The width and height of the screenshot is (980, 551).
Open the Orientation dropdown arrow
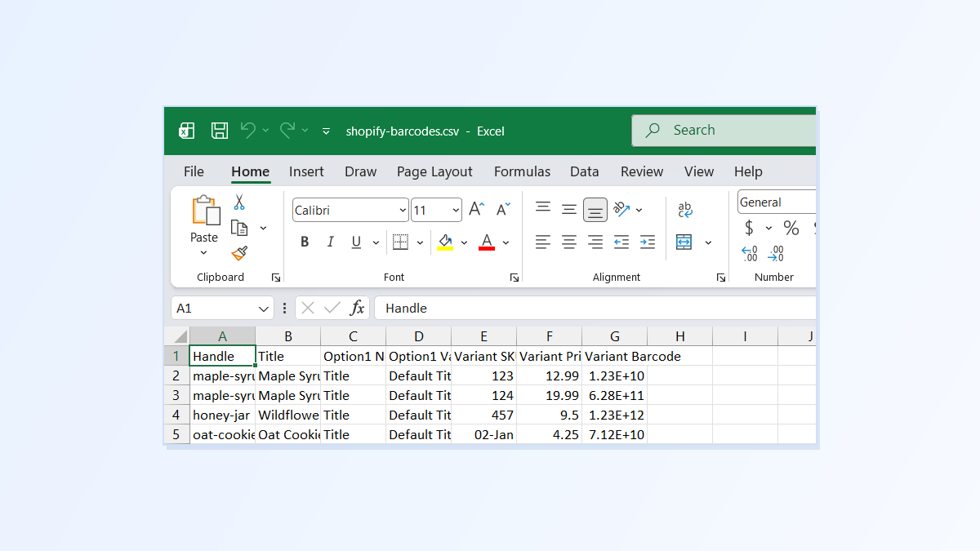coord(639,210)
